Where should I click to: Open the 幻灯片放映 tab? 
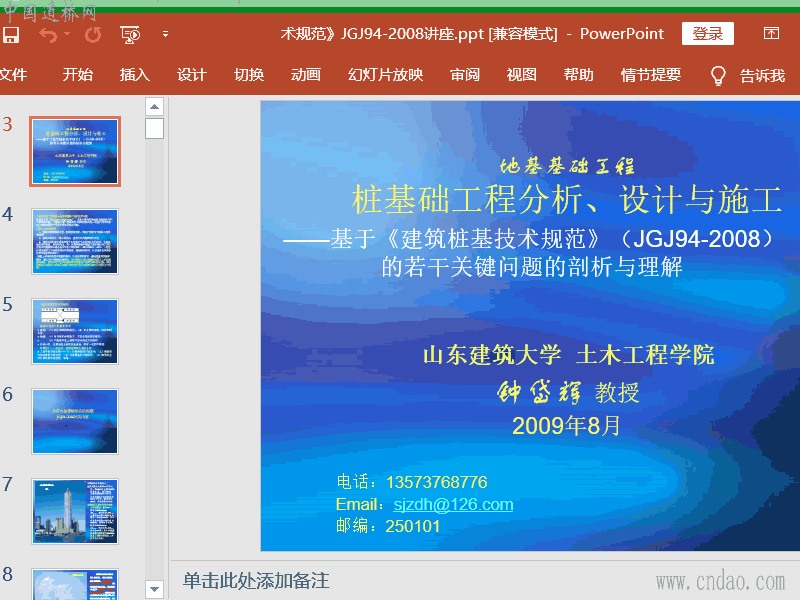pyautogui.click(x=386, y=75)
